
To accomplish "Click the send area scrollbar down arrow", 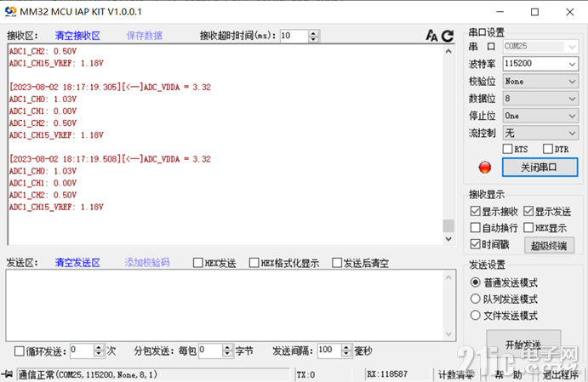I will pos(448,334).
